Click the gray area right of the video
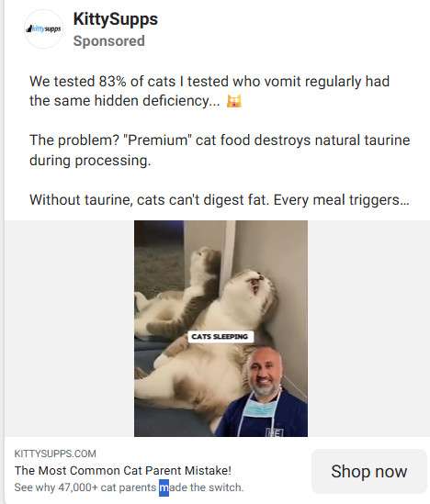430x504 pixels. pyautogui.click(x=368, y=328)
